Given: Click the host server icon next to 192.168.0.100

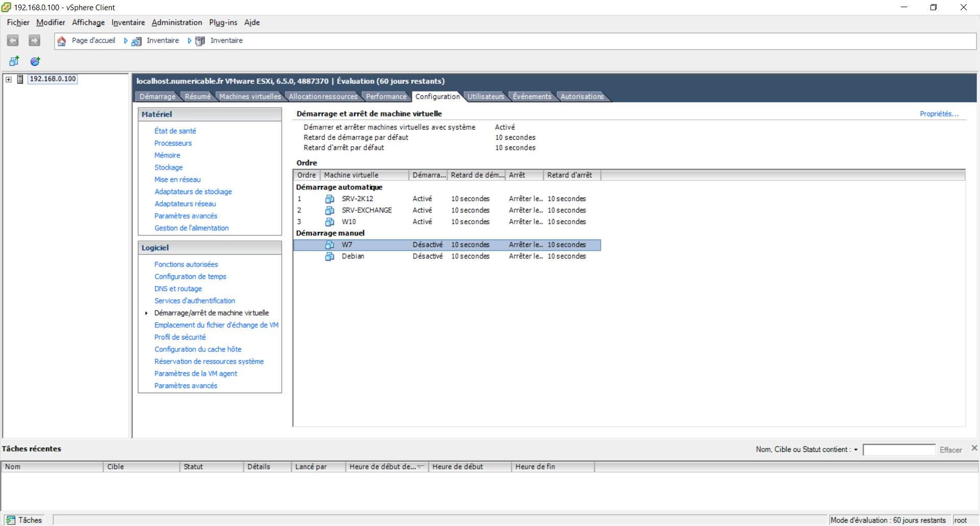Looking at the screenshot, I should tap(20, 79).
